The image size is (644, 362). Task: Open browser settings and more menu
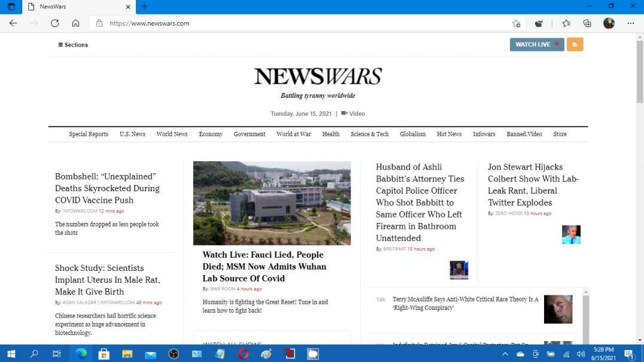click(630, 23)
